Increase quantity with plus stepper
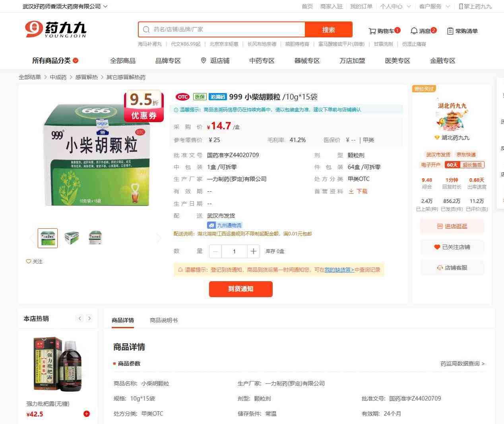504x424 pixels. [x=254, y=251]
